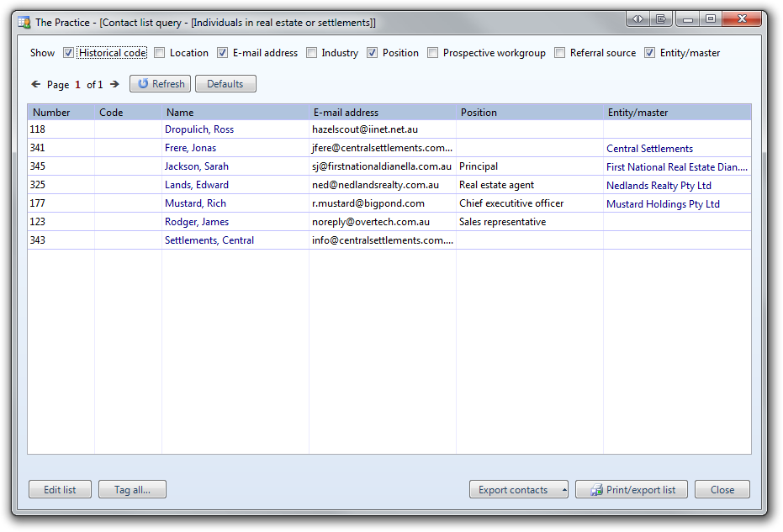Click the Export contacts button label

coord(513,490)
